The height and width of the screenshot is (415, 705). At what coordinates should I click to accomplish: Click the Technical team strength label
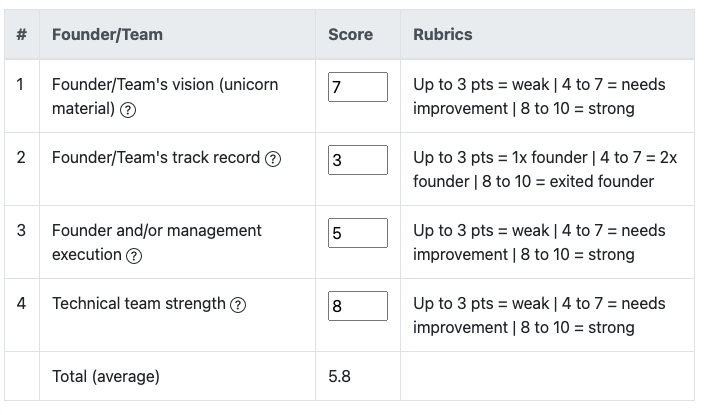(x=138, y=304)
